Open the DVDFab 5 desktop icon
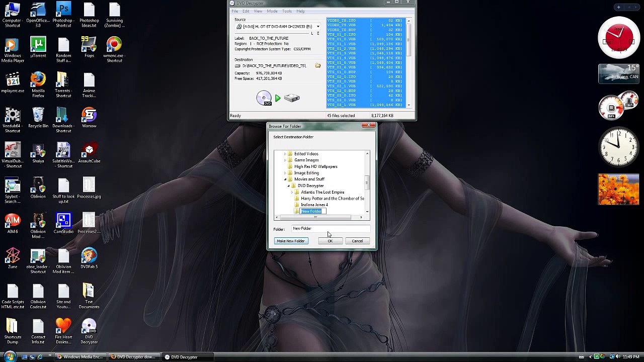Image resolution: width=644 pixels, height=362 pixels. [x=89, y=259]
